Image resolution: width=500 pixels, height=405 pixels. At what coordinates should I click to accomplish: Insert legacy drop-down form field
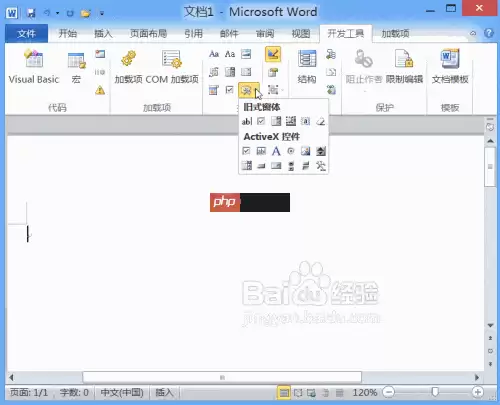(x=276, y=121)
